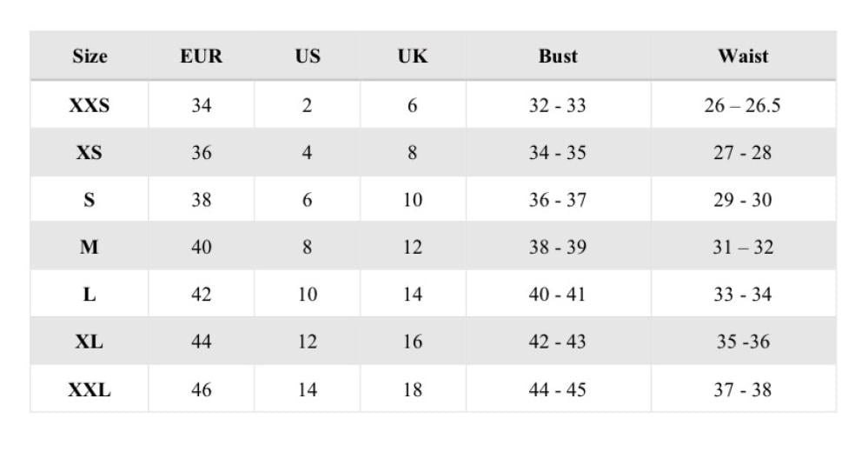The width and height of the screenshot is (868, 458).
Task: Select the XXS size row label
Action: tap(89, 106)
